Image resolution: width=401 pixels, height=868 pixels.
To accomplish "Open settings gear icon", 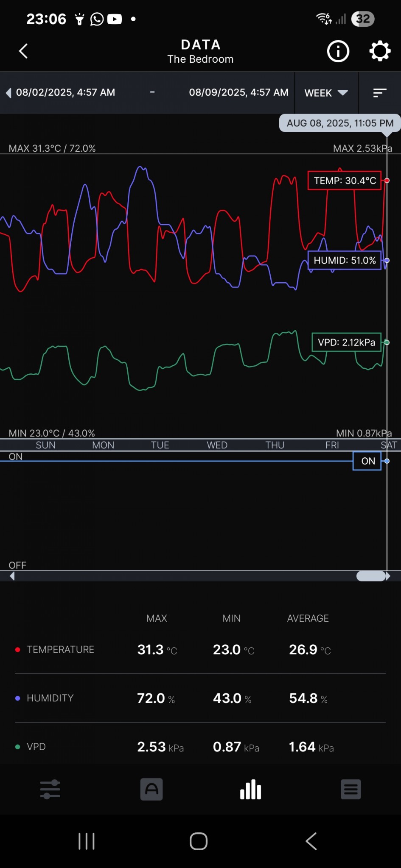I will pos(379,51).
